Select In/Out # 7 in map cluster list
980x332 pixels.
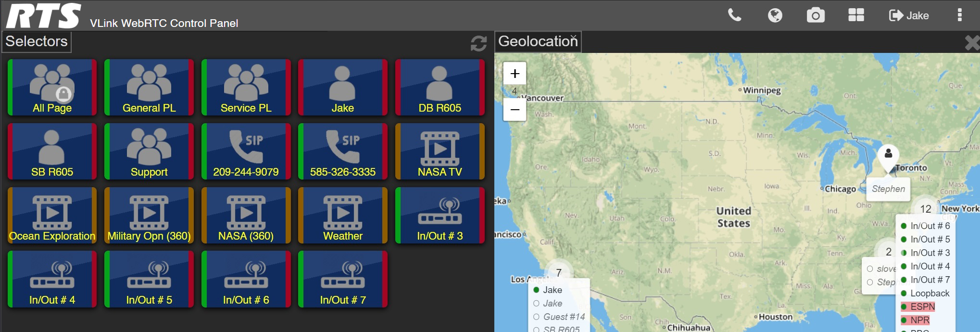click(x=926, y=280)
